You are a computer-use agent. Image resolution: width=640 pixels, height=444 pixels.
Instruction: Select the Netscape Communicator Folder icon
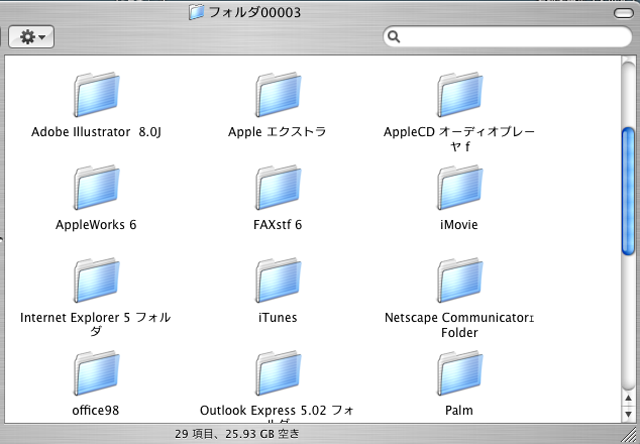pos(460,280)
